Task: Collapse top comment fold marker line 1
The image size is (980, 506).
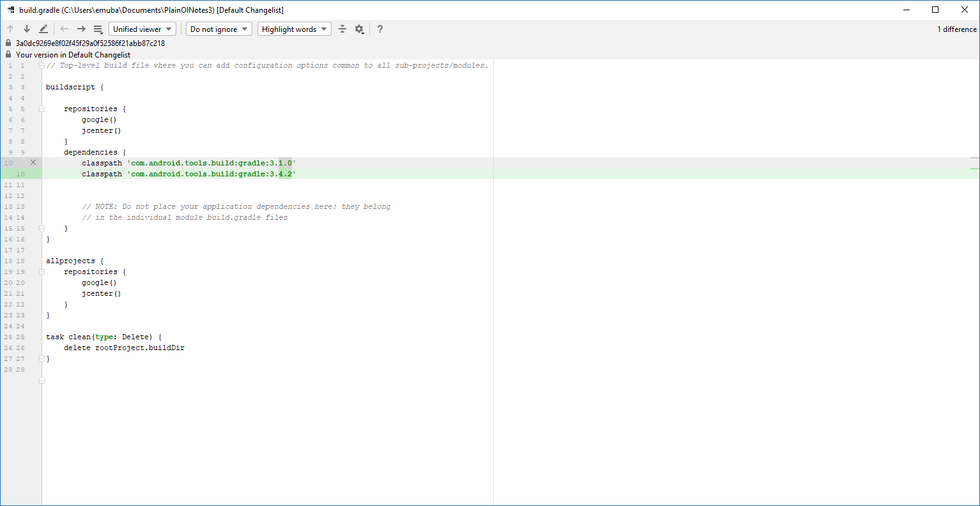Action: tap(42, 65)
